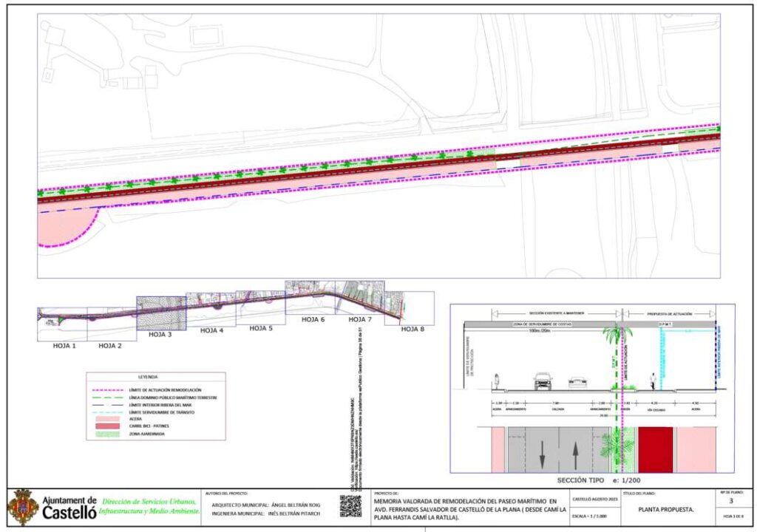Click the Ajuntament de Castelló coat of arms
This screenshot has height=532, width=757.
pyautogui.click(x=23, y=507)
